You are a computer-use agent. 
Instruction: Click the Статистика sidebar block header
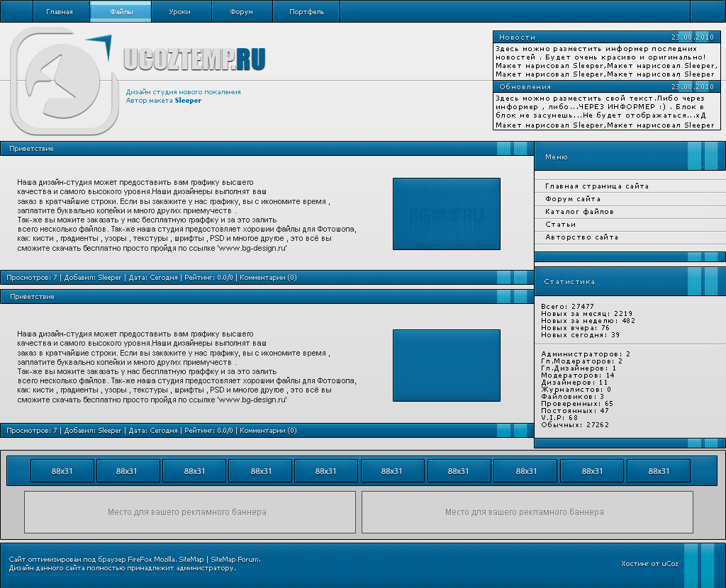(630, 281)
